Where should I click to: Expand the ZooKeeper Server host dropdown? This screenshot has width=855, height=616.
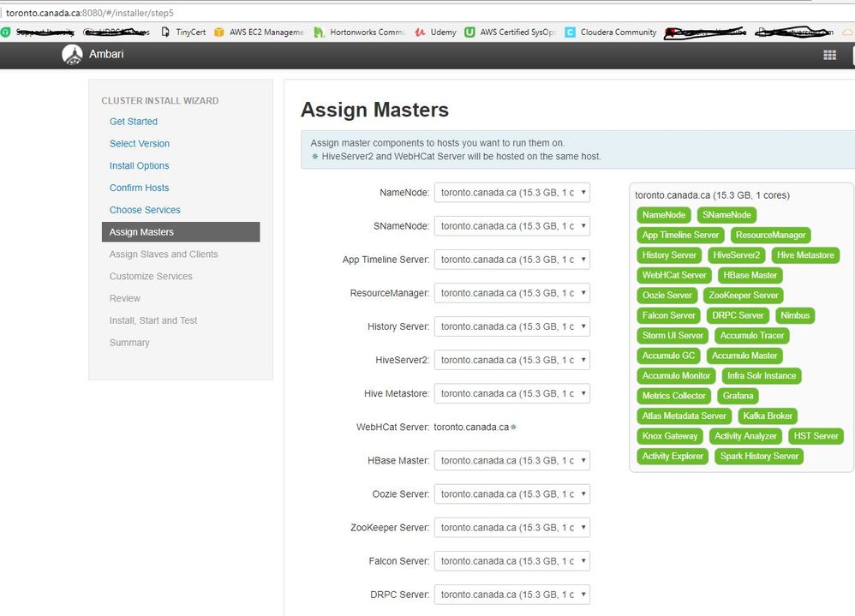tap(512, 527)
